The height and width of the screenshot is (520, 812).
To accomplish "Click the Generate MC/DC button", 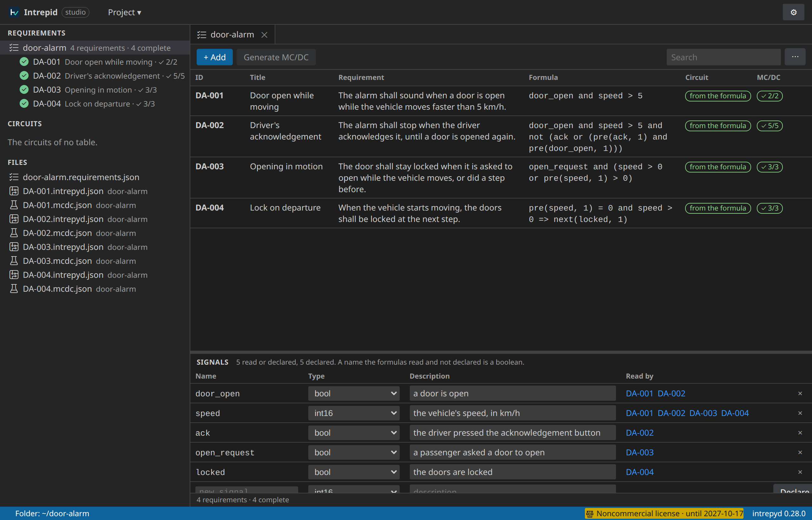I will coord(276,57).
